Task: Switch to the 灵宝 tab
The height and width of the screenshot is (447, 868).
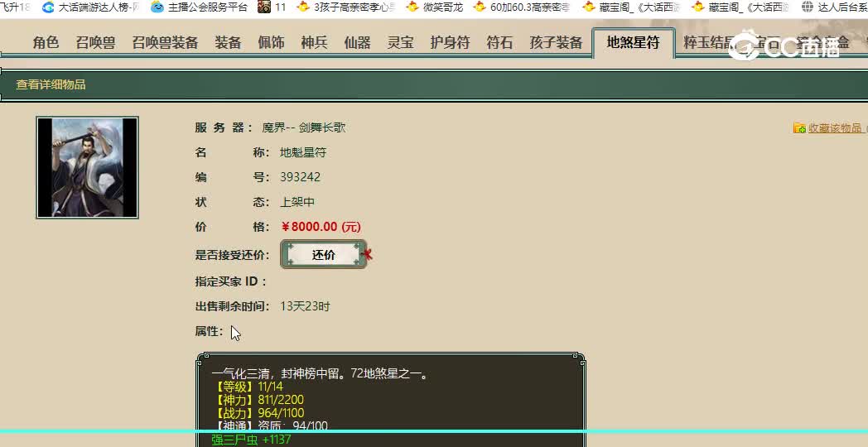Action: pos(401,42)
